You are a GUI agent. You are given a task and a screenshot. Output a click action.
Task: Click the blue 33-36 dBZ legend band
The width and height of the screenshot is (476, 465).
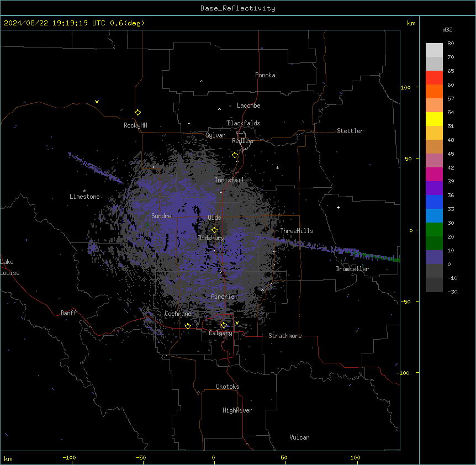point(434,202)
